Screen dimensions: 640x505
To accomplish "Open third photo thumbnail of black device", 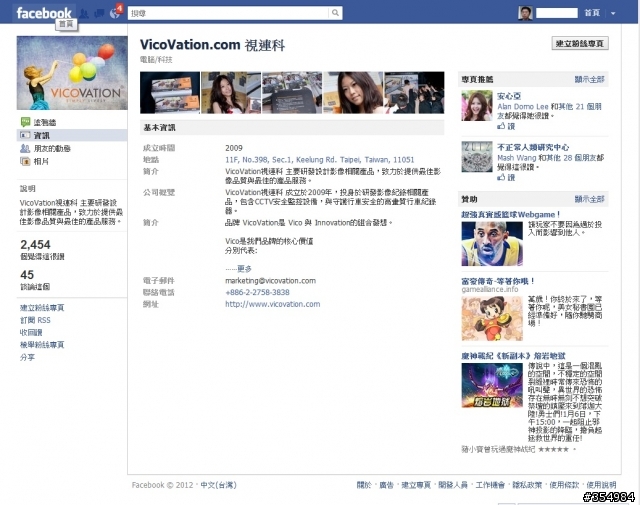I will point(292,93).
